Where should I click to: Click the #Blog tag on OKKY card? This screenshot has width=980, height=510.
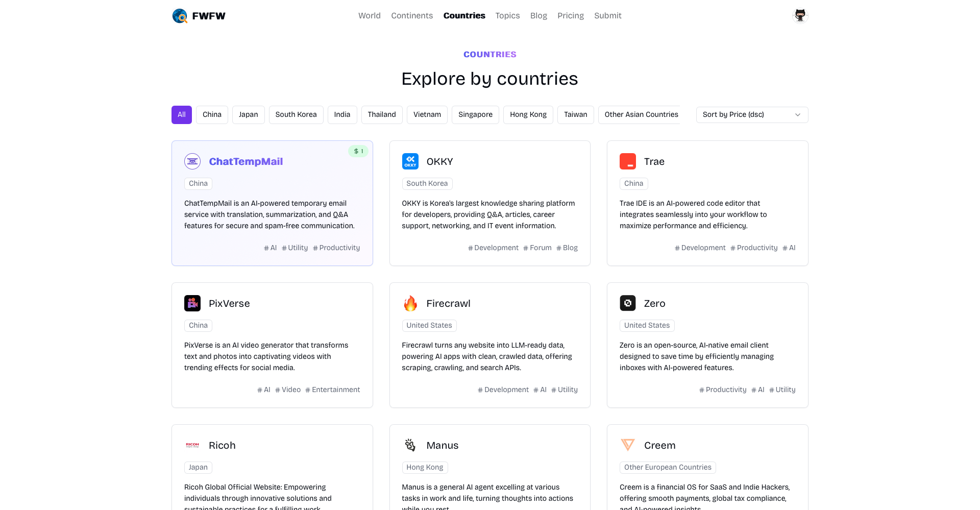coord(567,248)
